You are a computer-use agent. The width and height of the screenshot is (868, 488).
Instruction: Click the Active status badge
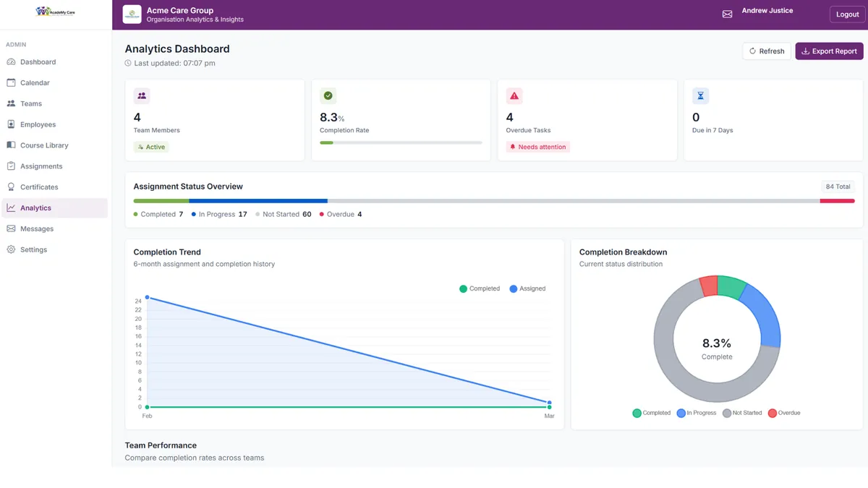pos(151,147)
